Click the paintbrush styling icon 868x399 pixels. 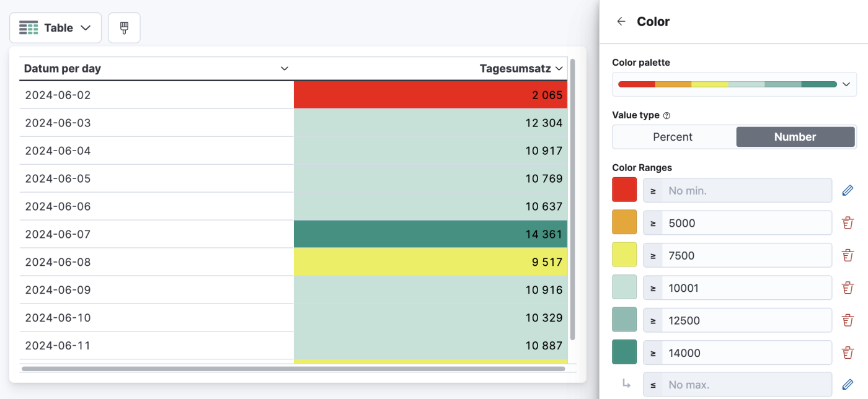point(124,27)
